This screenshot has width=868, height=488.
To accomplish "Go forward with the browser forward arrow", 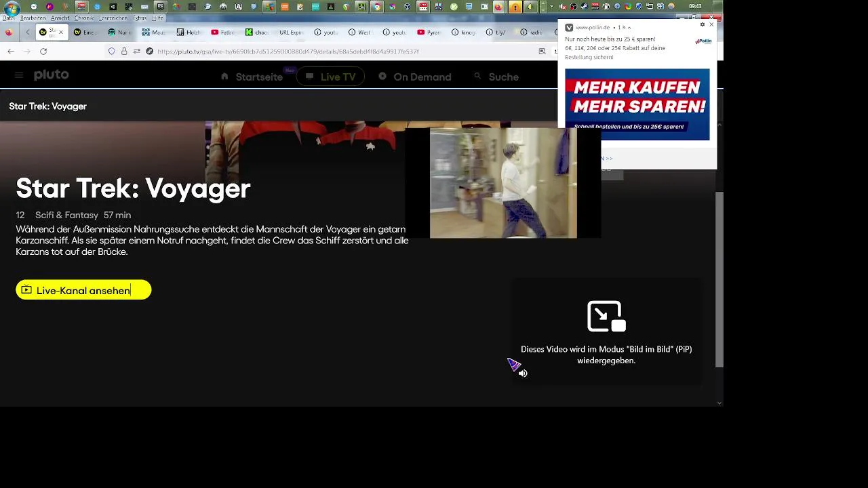I will 27,52.
